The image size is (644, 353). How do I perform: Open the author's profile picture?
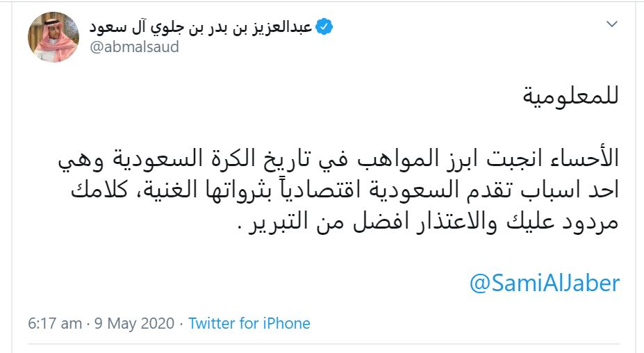(53, 37)
